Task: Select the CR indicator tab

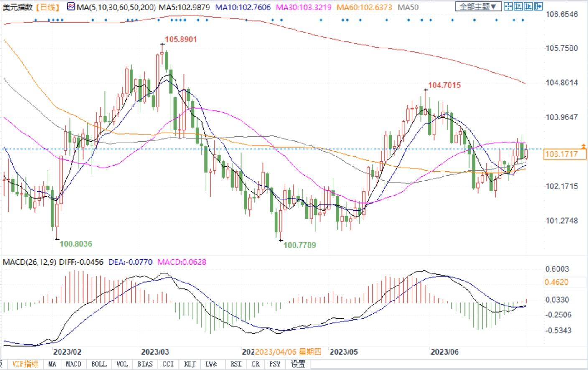Action: point(255,364)
